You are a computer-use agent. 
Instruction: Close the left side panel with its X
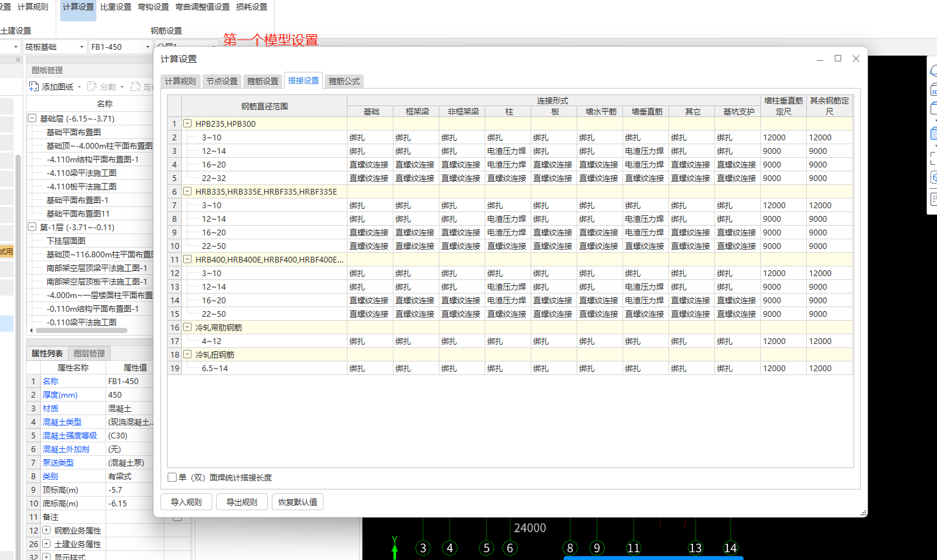(18, 60)
